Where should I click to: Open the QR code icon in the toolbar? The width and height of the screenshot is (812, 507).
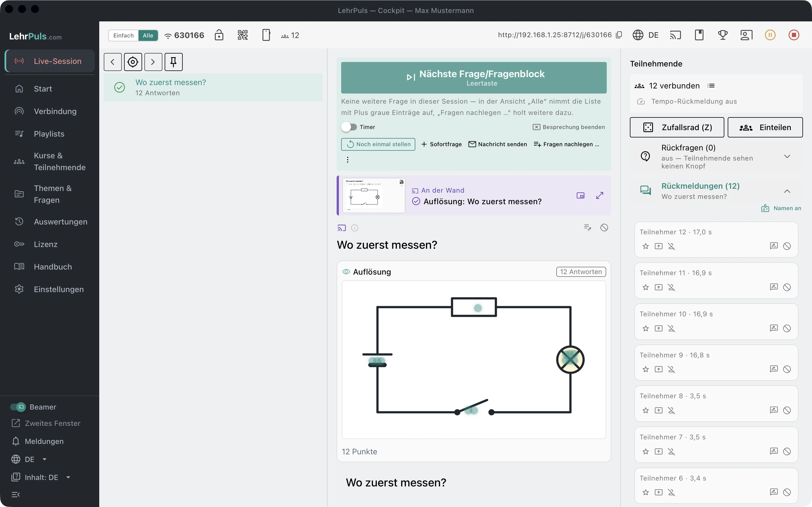(242, 35)
